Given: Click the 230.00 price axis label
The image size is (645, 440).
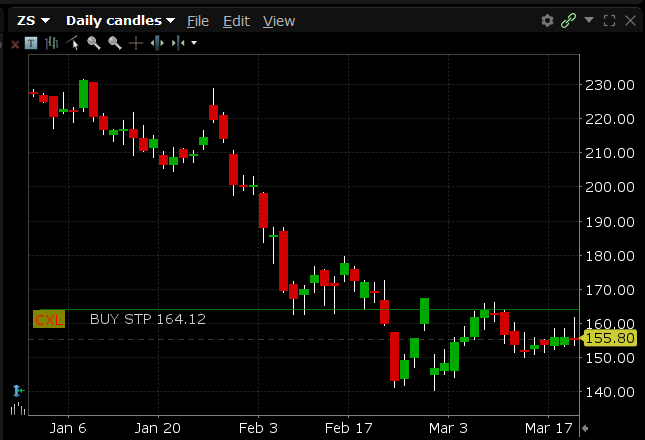Looking at the screenshot, I should tap(610, 85).
